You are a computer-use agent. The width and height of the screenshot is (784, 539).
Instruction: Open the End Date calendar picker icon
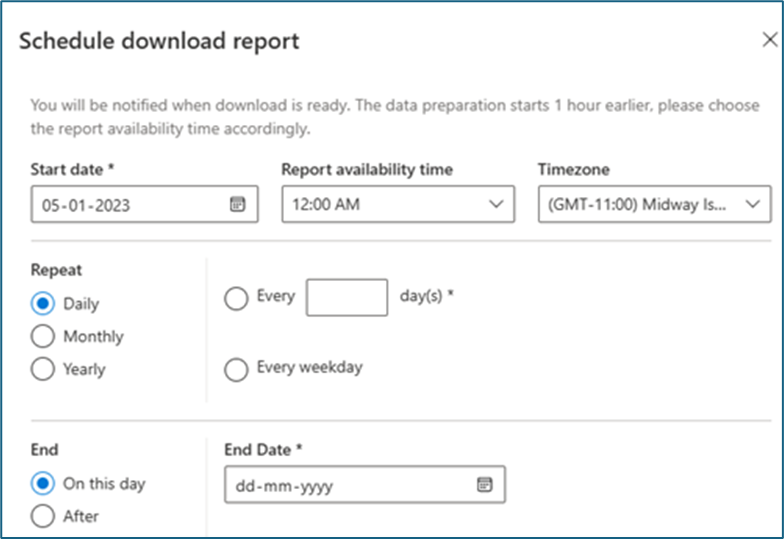pos(484,485)
